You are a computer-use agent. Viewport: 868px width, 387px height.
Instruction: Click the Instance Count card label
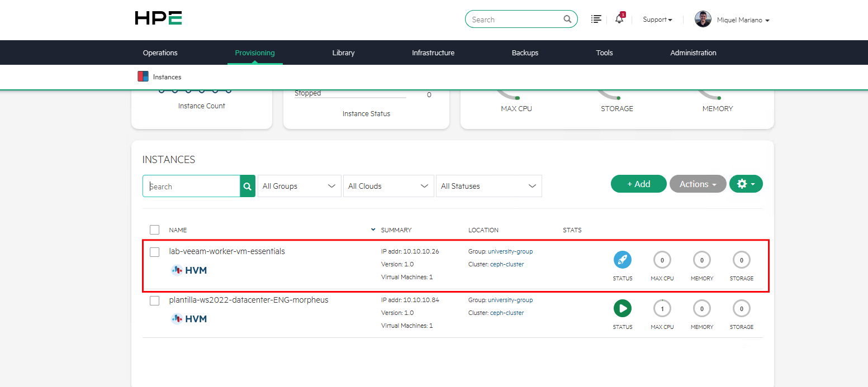[202, 106]
